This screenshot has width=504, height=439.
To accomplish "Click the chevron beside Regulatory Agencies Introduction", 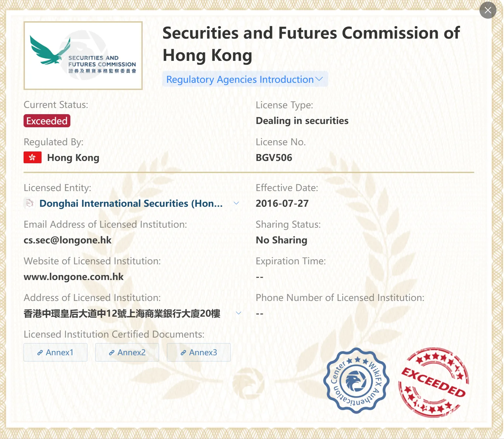I will tap(319, 79).
